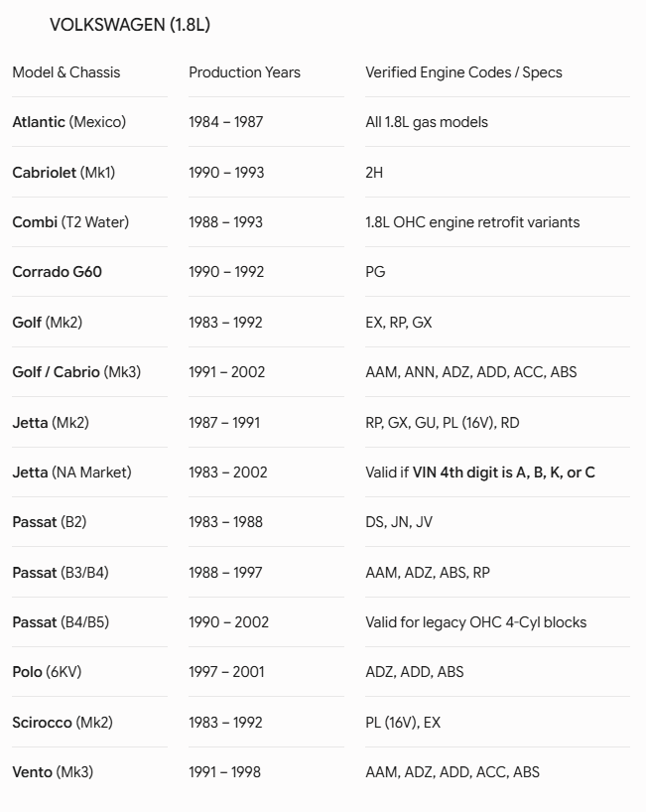The height and width of the screenshot is (812, 646).
Task: Select the Model & Chassis column header
Action: click(x=66, y=72)
